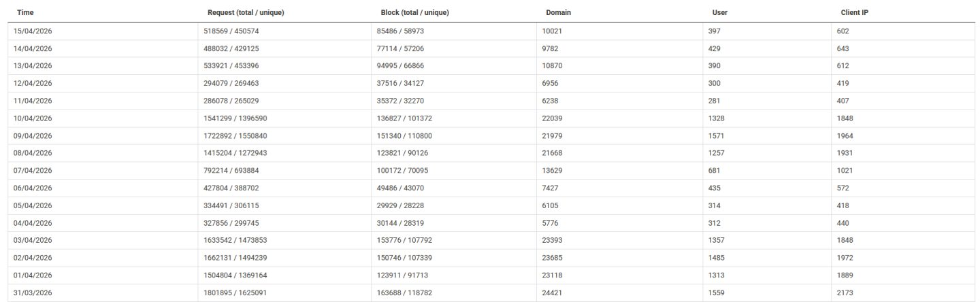Select client IP count 2173
Viewport: 980px width, 302px height.
click(x=846, y=292)
